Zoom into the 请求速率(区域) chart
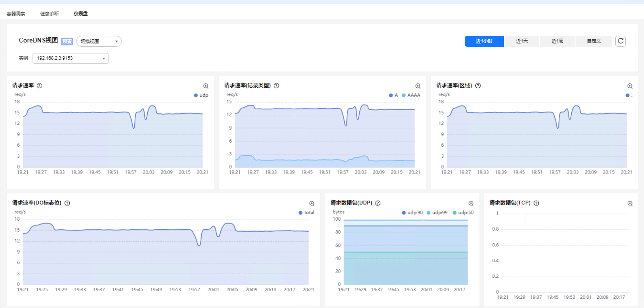 click(630, 86)
